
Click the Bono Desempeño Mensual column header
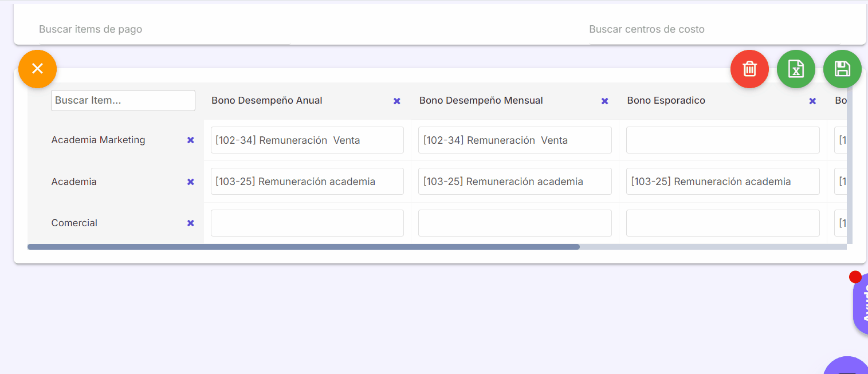(481, 101)
